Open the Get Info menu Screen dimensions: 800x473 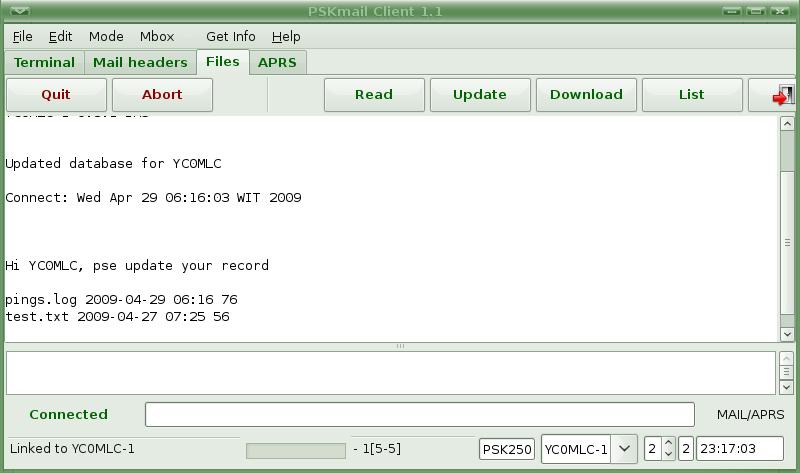pyautogui.click(x=231, y=37)
